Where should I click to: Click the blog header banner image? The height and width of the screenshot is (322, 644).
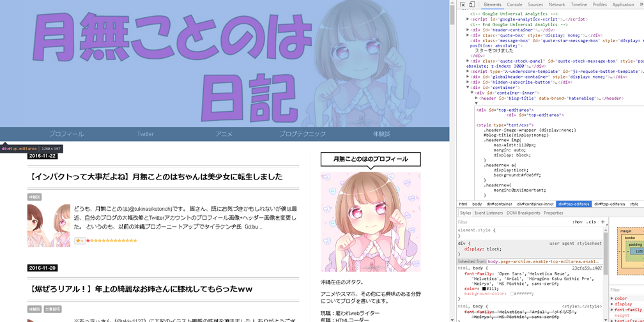[225, 64]
